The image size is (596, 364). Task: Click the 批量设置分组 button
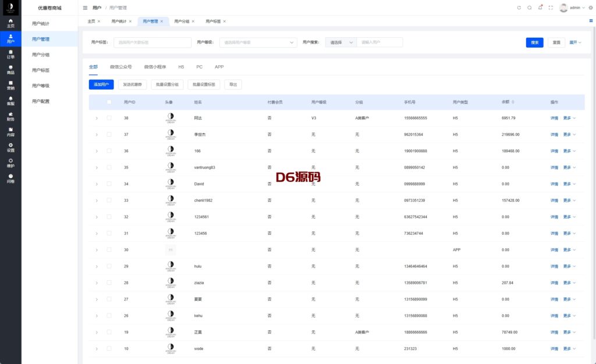167,84
